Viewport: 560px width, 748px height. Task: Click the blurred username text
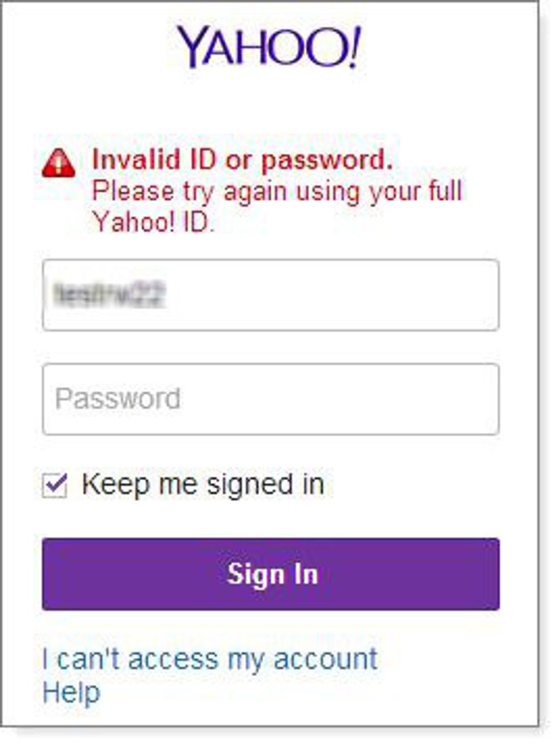pyautogui.click(x=109, y=295)
